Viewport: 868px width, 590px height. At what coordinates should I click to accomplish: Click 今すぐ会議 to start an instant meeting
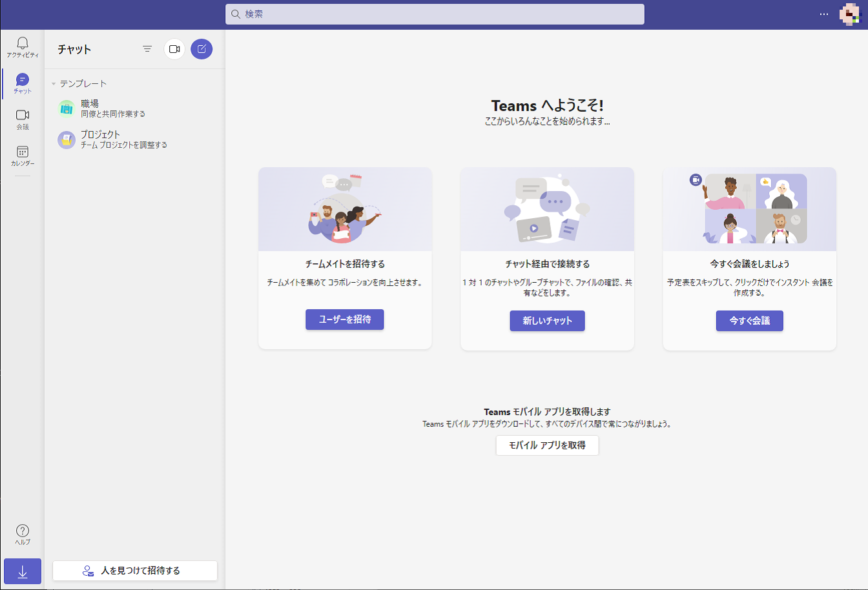pyautogui.click(x=749, y=321)
